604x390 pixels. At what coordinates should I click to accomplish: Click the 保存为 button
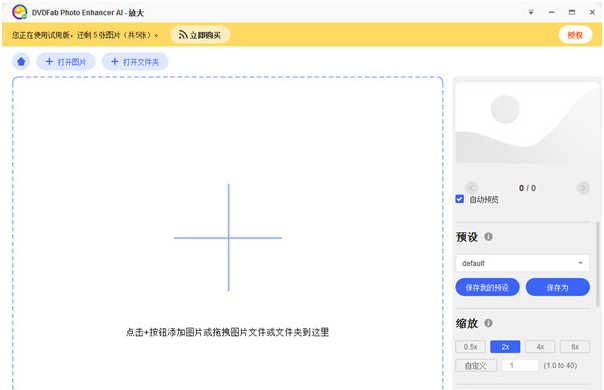click(x=557, y=287)
